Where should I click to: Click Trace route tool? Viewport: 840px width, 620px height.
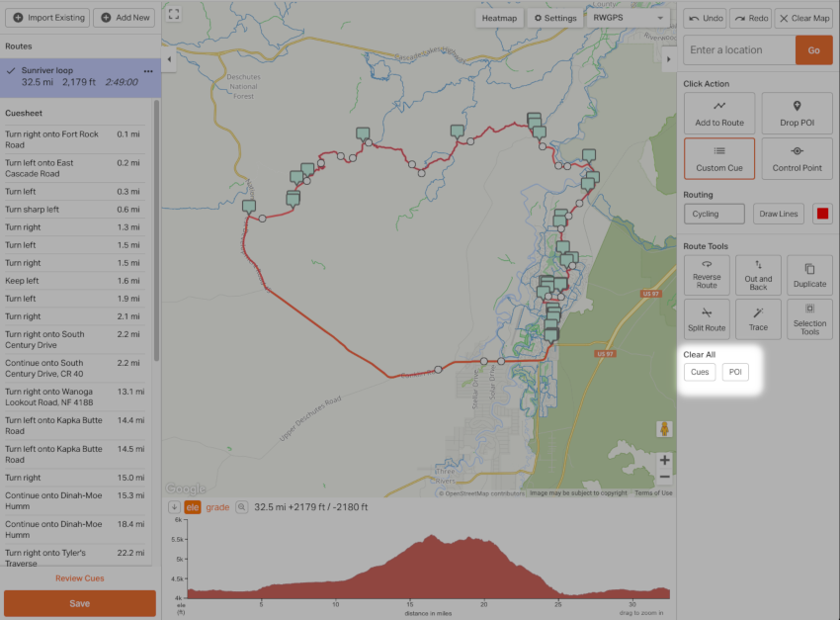pyautogui.click(x=758, y=319)
